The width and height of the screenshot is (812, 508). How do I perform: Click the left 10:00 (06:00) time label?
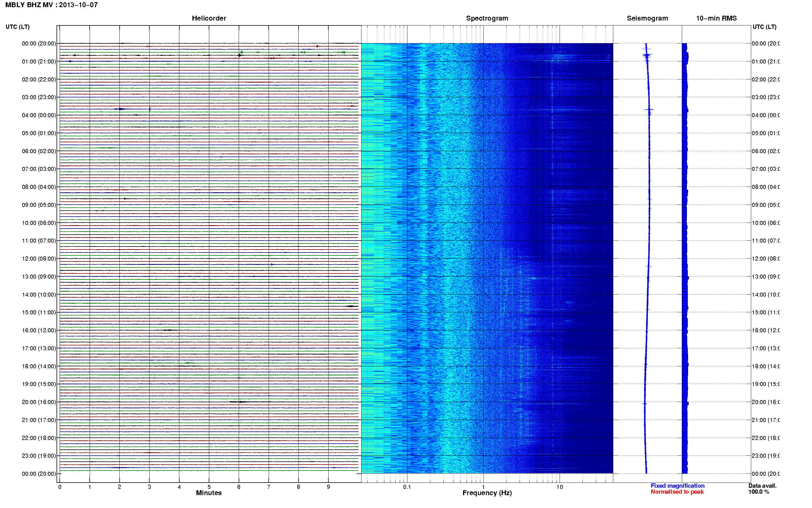pyautogui.click(x=39, y=223)
